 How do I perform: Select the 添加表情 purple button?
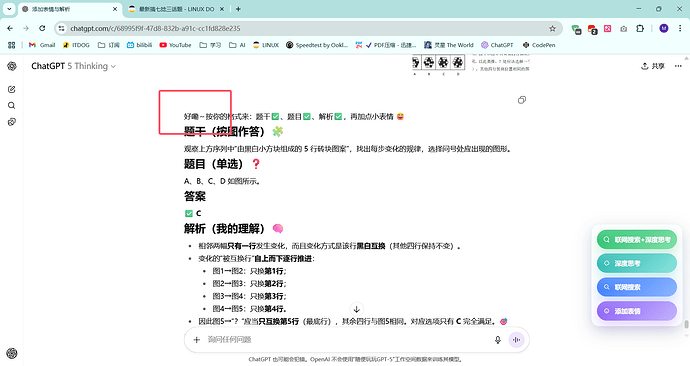coord(637,311)
